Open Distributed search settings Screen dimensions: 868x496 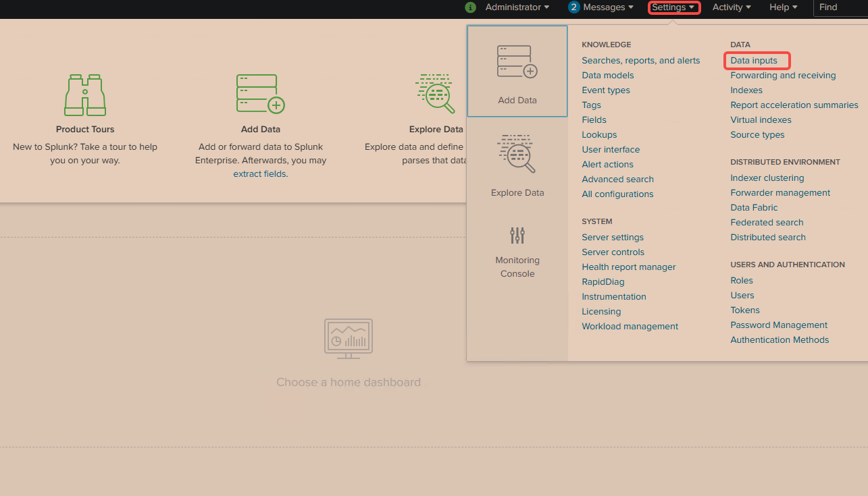(768, 238)
